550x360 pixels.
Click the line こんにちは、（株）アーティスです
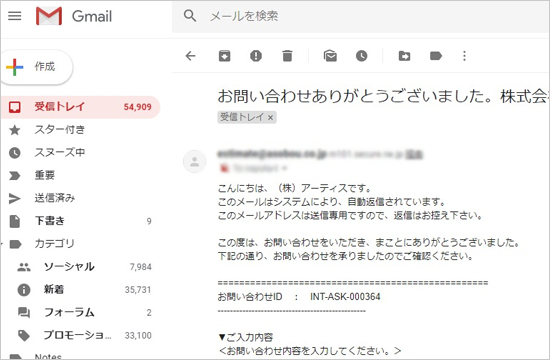(294, 189)
